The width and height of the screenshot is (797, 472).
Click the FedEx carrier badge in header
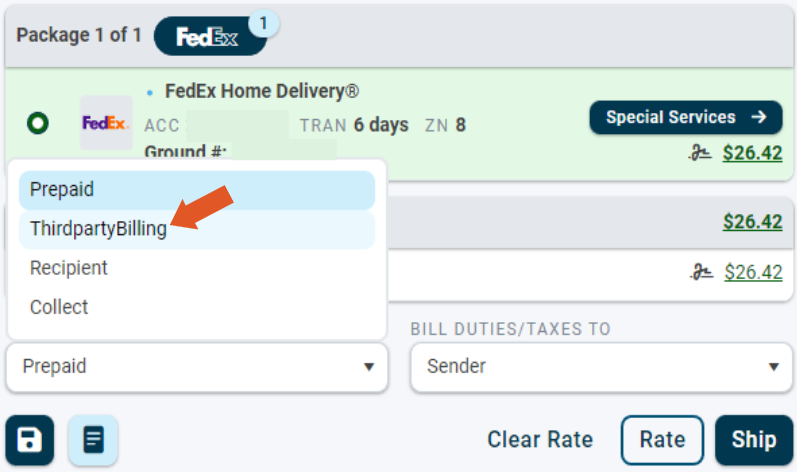pos(206,36)
